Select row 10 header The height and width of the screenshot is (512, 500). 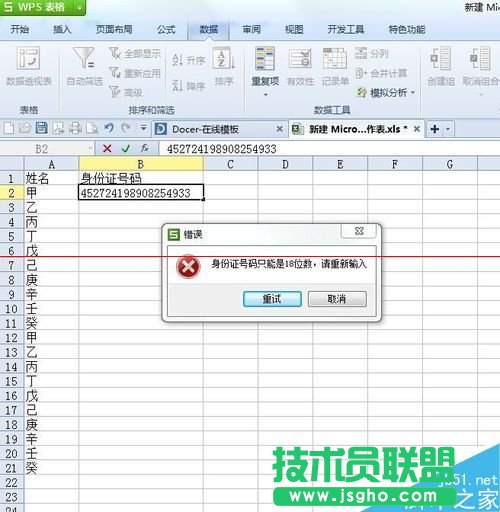pos(12,309)
